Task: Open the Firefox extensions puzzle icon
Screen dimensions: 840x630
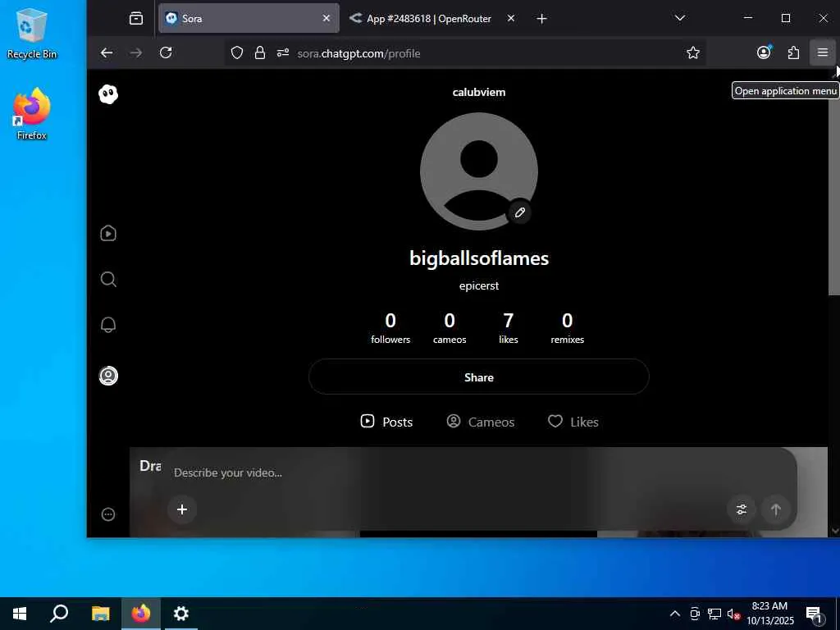Action: coord(793,52)
